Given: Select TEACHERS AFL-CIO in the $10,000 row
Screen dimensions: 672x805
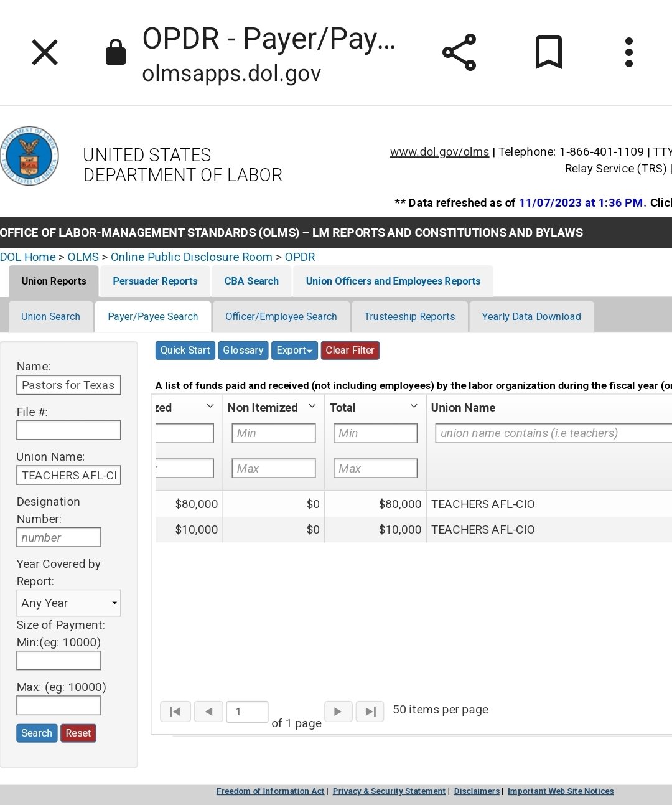Looking at the screenshot, I should click(483, 530).
